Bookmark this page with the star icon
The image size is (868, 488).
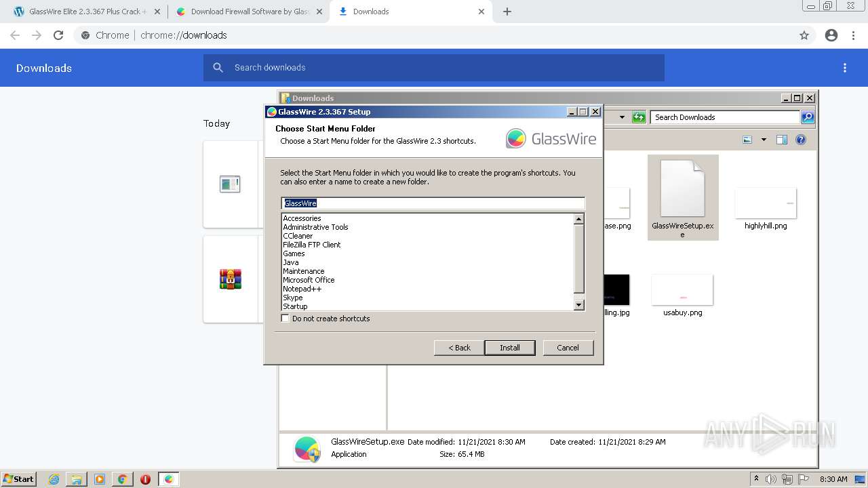pyautogui.click(x=804, y=35)
